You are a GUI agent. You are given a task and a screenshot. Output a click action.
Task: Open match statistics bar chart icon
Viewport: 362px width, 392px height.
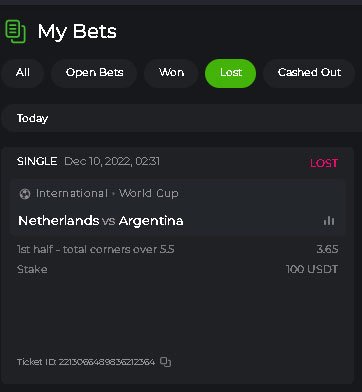point(329,220)
